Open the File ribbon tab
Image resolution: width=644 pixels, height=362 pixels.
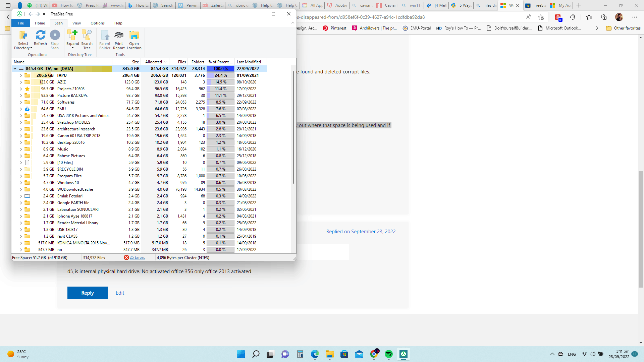(x=21, y=23)
